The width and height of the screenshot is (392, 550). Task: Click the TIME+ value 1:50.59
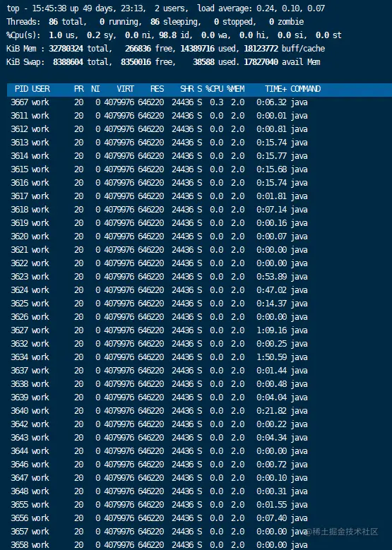272,357
